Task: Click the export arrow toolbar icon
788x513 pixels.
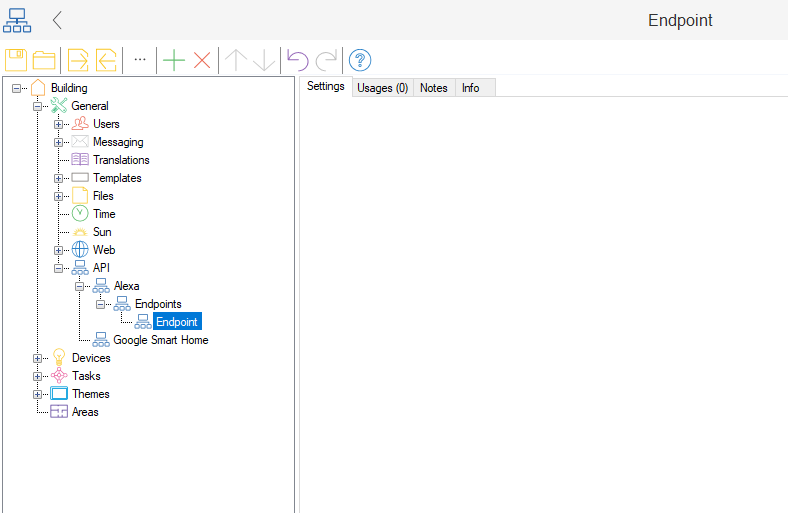Action: coord(78,60)
